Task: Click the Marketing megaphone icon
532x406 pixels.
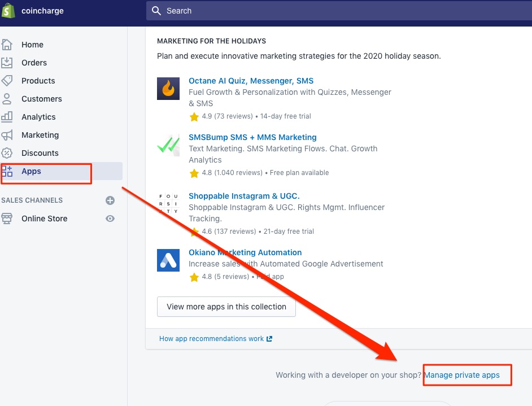Action: pyautogui.click(x=7, y=135)
